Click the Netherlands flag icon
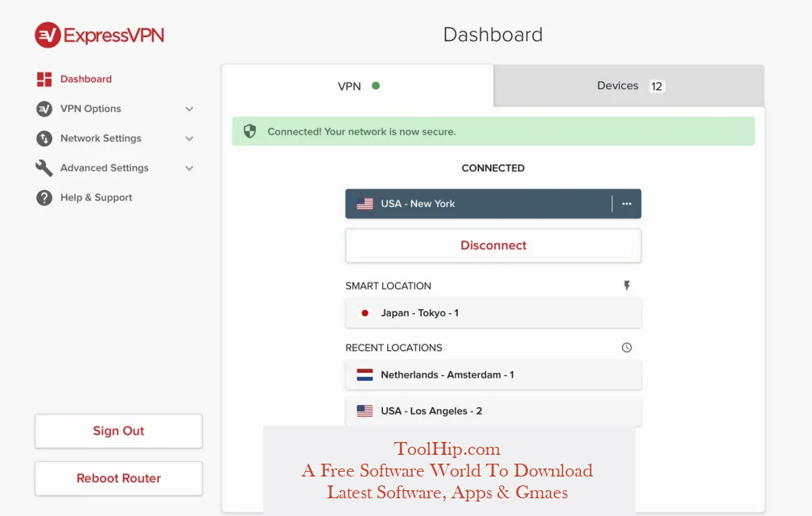Viewport: 812px width, 516px height. [365, 374]
